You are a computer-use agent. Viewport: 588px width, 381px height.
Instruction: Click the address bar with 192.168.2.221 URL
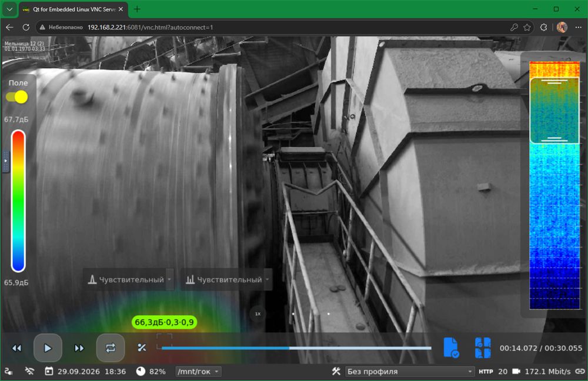point(285,28)
